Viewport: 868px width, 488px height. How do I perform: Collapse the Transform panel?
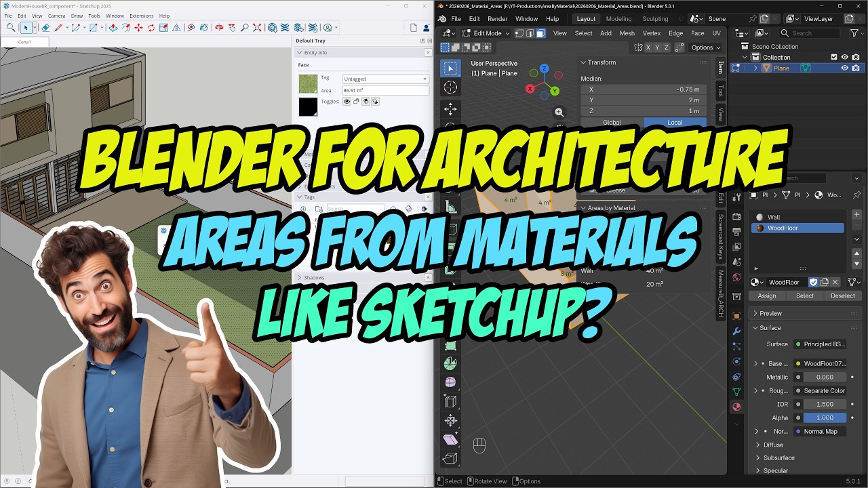583,62
